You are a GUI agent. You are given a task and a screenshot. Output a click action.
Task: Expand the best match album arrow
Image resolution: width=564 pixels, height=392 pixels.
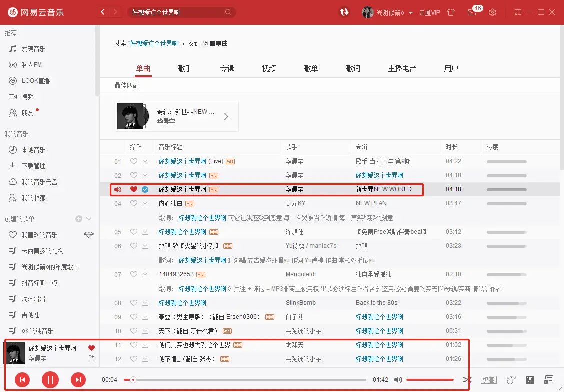click(226, 117)
